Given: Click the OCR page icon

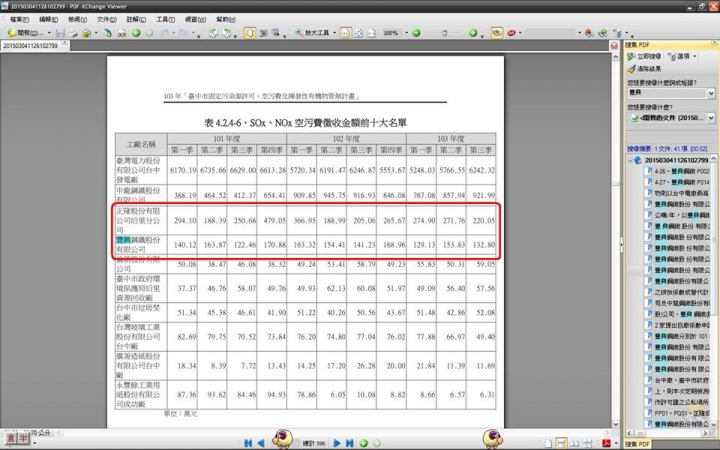Looking at the screenshot, I should click(122, 33).
